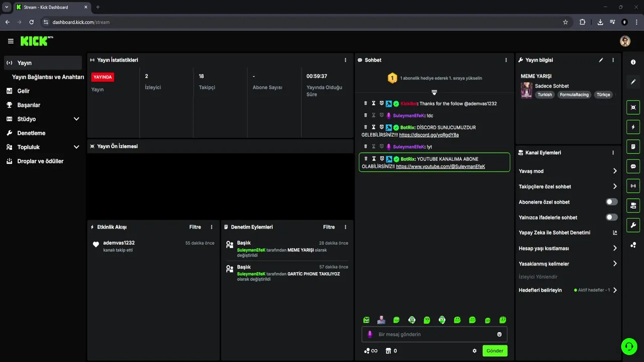Open Hesap yaşı kısıtlaması settings arrow
This screenshot has height=362, width=644.
pyautogui.click(x=614, y=248)
